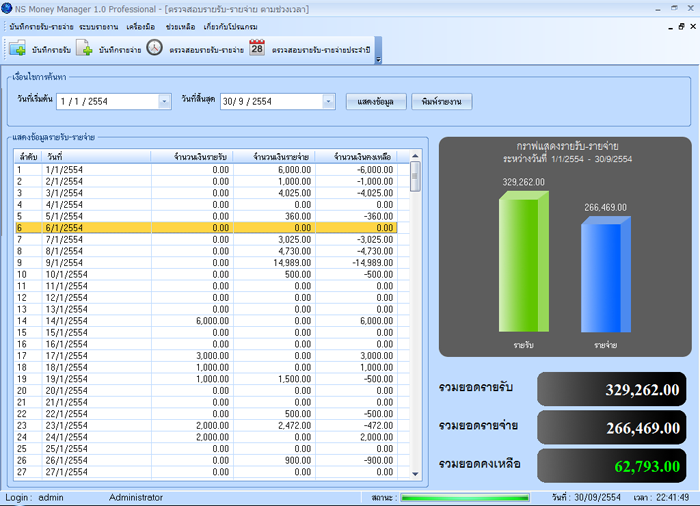The image size is (700, 506).
Task: Click the จำนวนเงินรายรับ column header
Action: [x=192, y=157]
